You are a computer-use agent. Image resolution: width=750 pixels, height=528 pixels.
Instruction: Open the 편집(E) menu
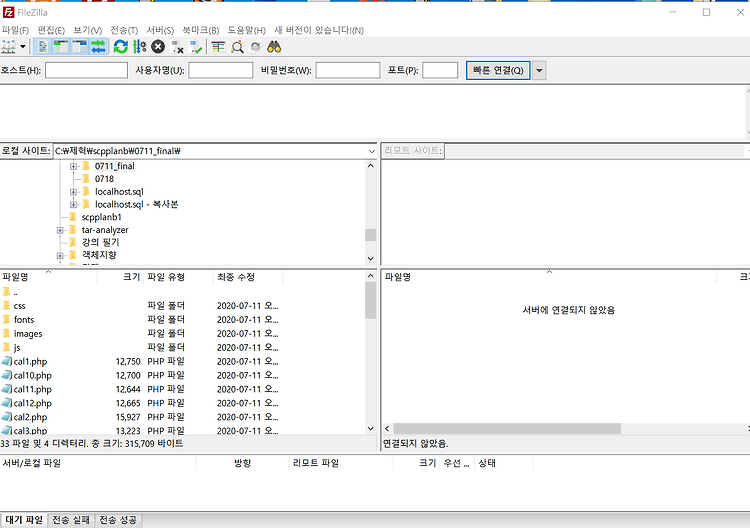[x=51, y=30]
